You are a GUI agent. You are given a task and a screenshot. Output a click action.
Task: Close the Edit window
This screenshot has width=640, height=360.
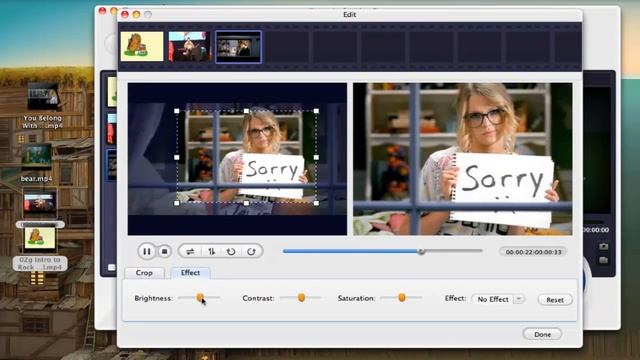(x=125, y=15)
